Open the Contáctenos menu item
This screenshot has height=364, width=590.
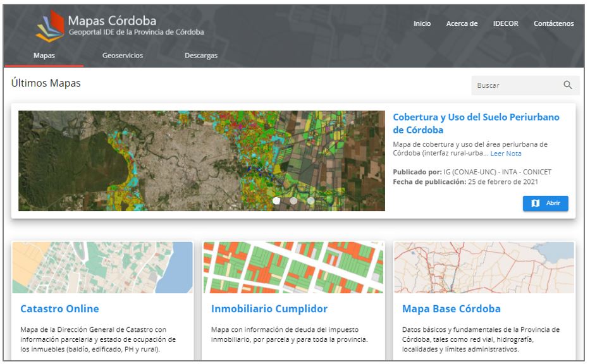tap(553, 23)
